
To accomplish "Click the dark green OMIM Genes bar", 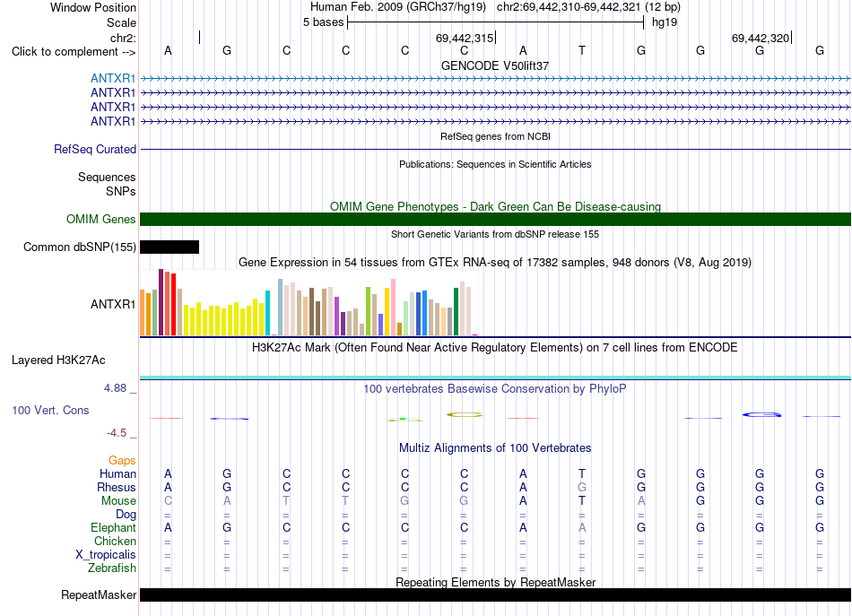I will click(x=496, y=219).
